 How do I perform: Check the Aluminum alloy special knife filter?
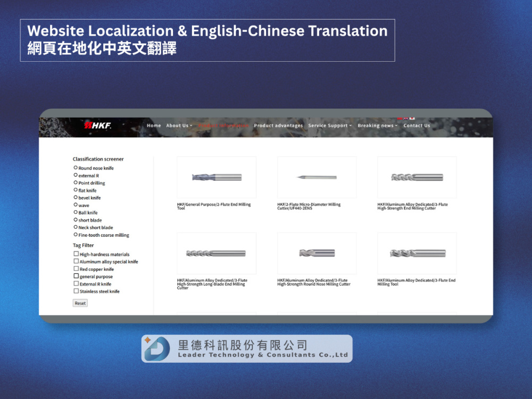(76, 261)
